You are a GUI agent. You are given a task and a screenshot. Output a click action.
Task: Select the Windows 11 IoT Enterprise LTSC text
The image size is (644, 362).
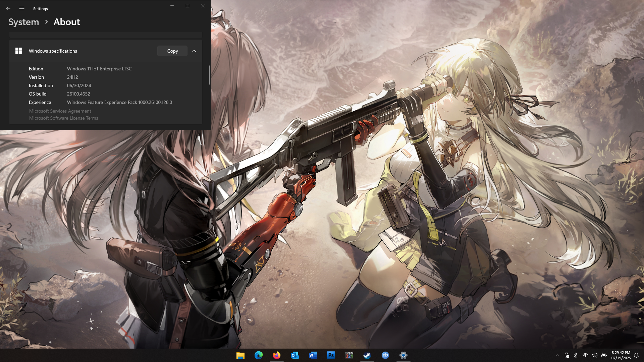(99, 69)
